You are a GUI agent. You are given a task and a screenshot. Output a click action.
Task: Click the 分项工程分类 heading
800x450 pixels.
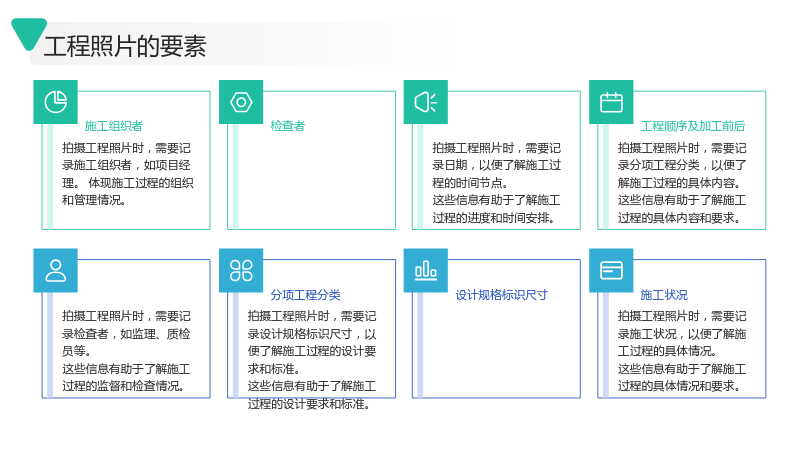[306, 295]
